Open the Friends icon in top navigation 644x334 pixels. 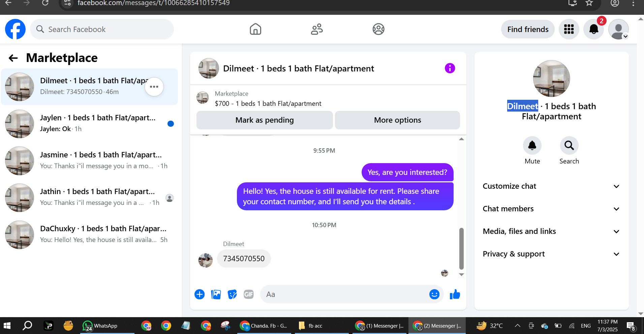coord(317,29)
